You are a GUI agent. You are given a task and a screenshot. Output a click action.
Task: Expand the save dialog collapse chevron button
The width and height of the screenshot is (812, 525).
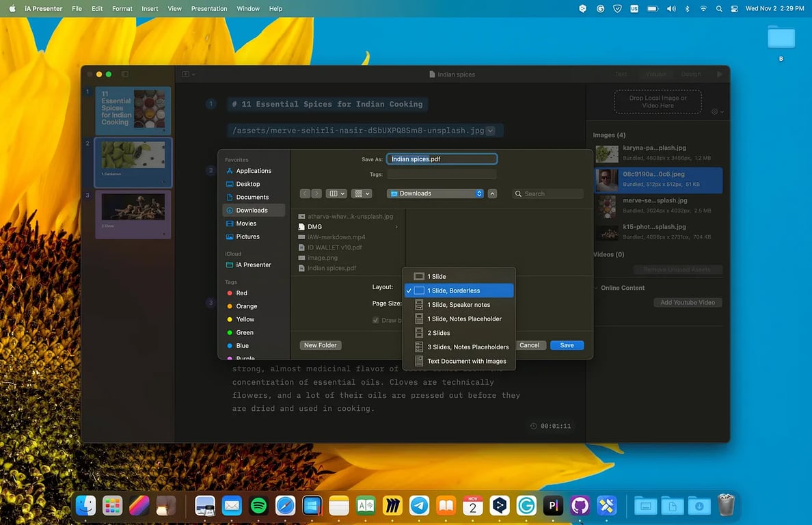coord(493,193)
